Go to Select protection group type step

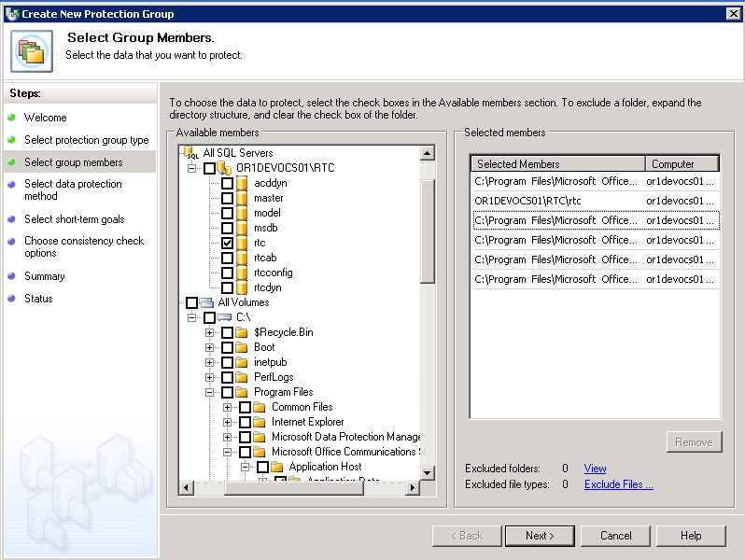click(87, 140)
